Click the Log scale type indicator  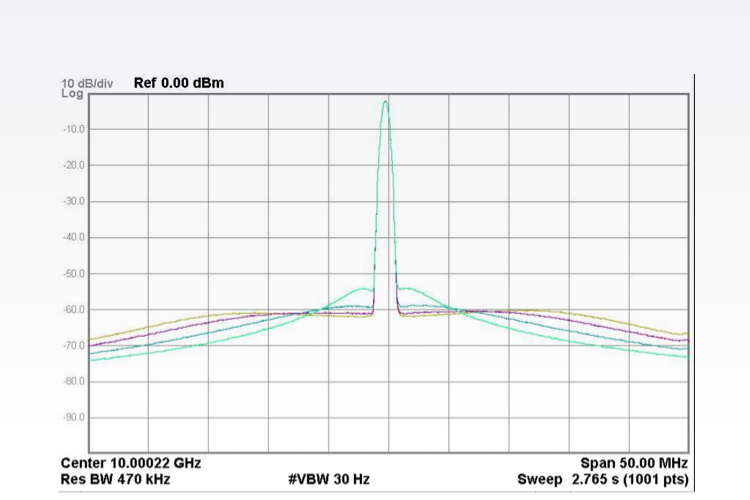tap(71, 93)
